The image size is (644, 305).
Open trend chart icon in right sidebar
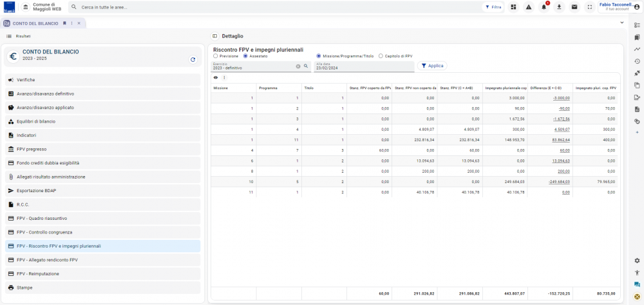click(x=637, y=49)
